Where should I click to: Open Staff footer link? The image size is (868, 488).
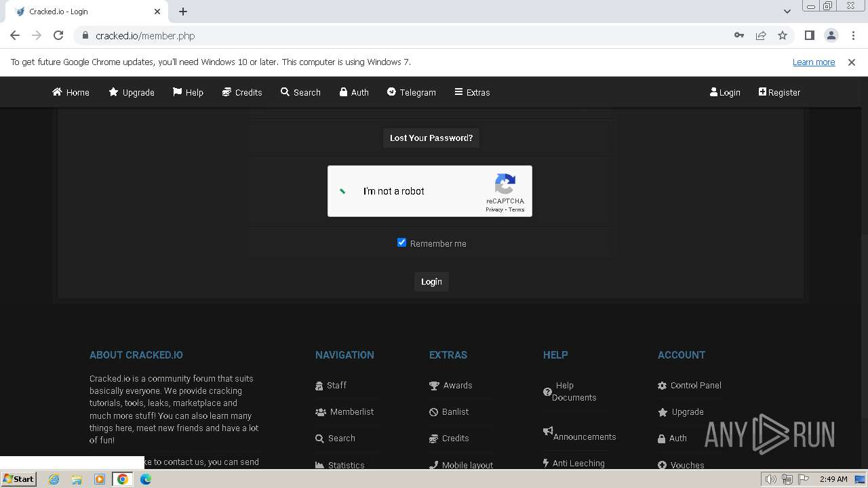[x=331, y=385]
